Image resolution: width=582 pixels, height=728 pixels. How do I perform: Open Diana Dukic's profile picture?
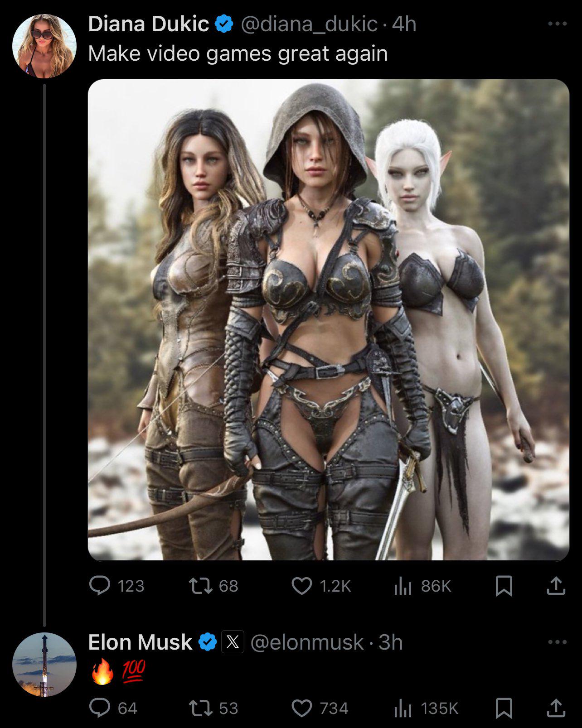click(44, 46)
